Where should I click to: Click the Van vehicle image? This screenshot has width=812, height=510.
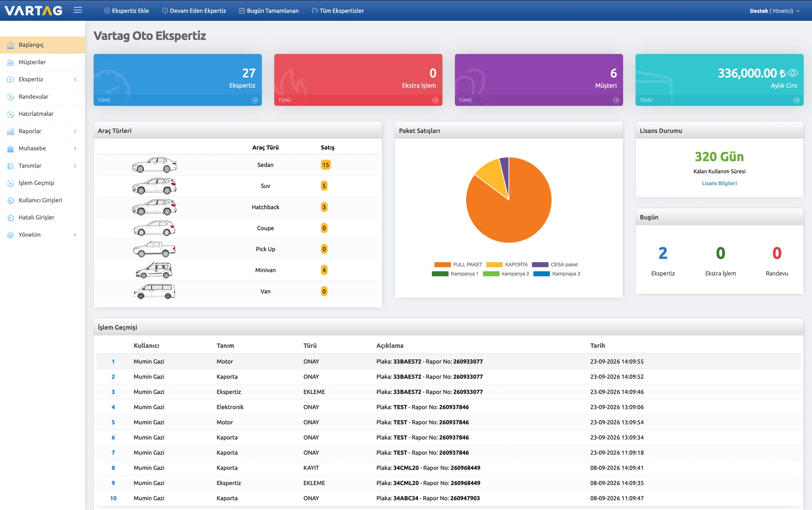tap(154, 291)
